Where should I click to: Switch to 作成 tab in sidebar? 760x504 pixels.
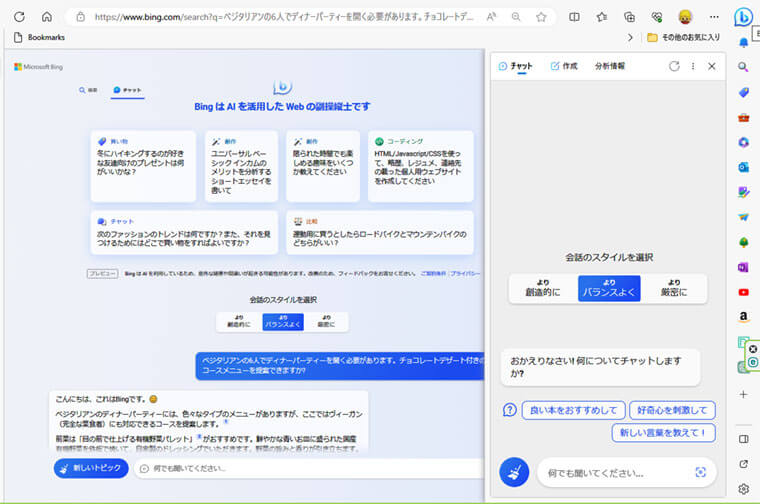(564, 66)
